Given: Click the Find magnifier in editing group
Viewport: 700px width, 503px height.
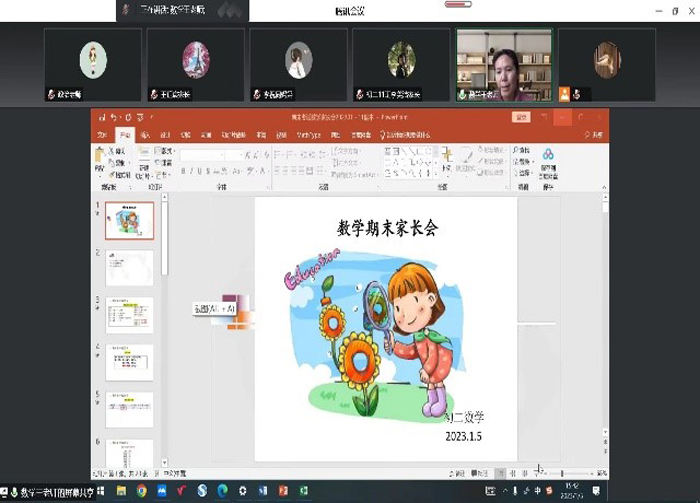Looking at the screenshot, I should 521,150.
